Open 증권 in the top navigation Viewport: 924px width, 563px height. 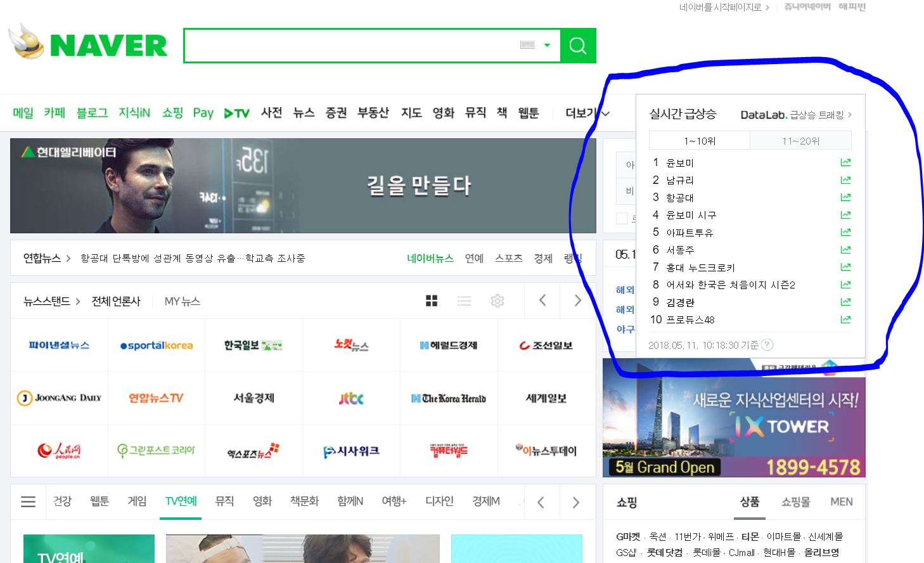[336, 113]
